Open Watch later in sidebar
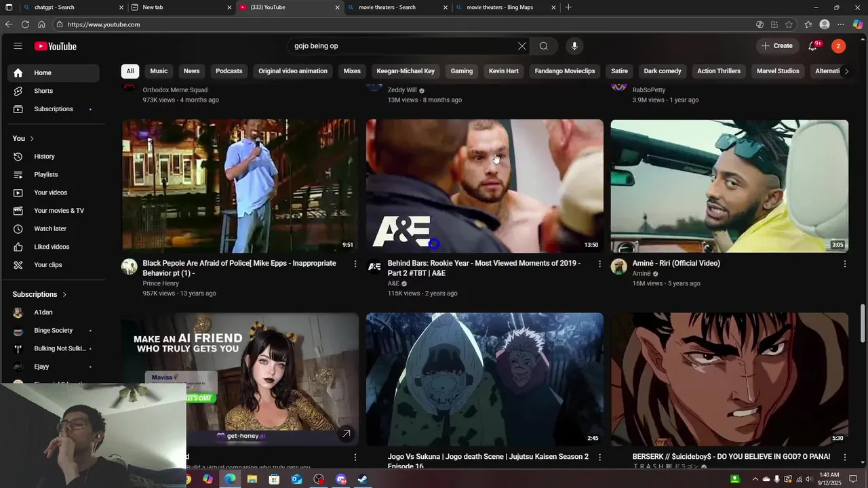The height and width of the screenshot is (488, 868). point(54,228)
